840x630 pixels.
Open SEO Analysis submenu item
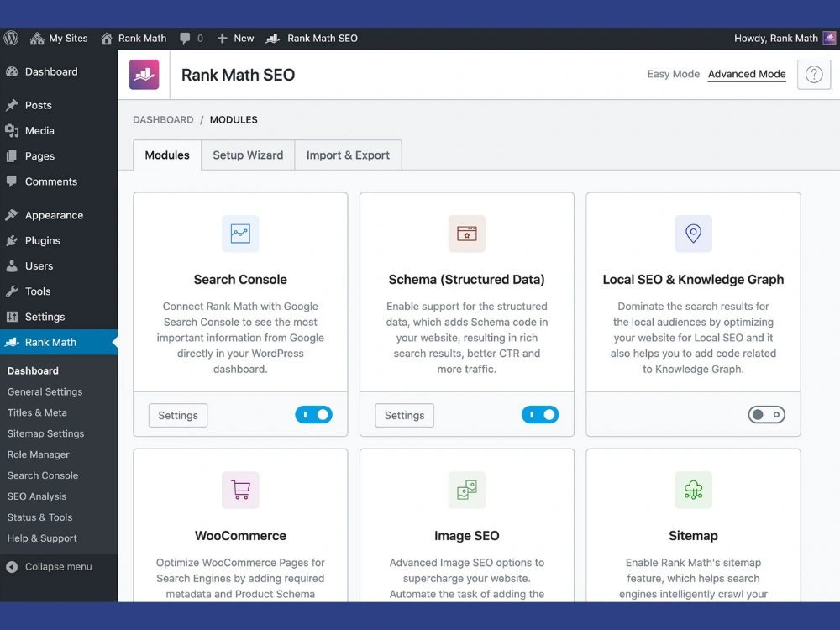[37, 496]
